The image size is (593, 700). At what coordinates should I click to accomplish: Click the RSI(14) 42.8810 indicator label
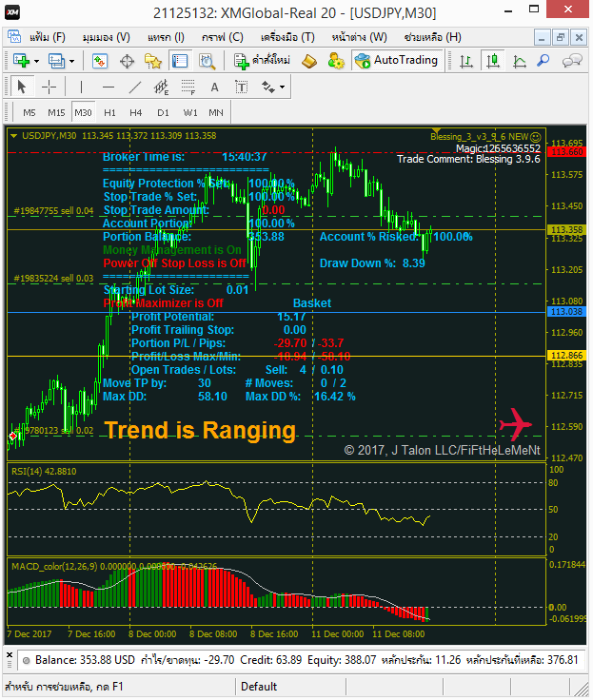coord(44,472)
